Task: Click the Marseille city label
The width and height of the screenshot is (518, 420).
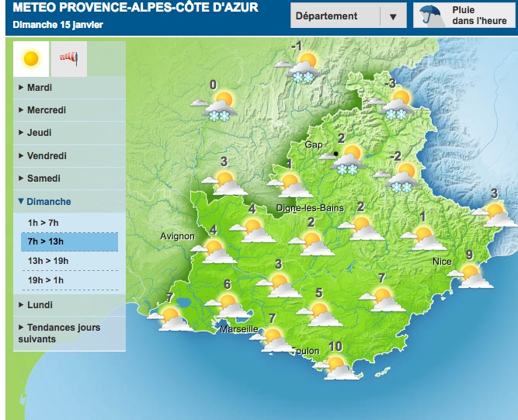Action: point(239,329)
